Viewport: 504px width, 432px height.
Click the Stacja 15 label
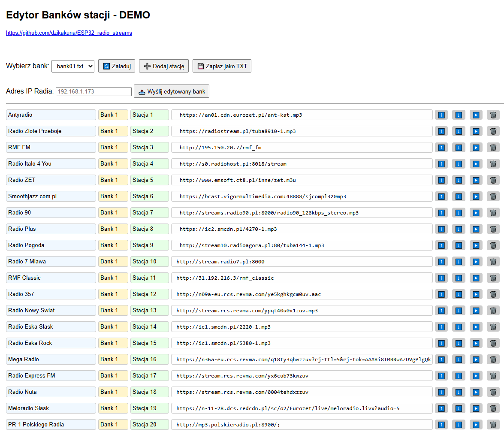coord(149,343)
